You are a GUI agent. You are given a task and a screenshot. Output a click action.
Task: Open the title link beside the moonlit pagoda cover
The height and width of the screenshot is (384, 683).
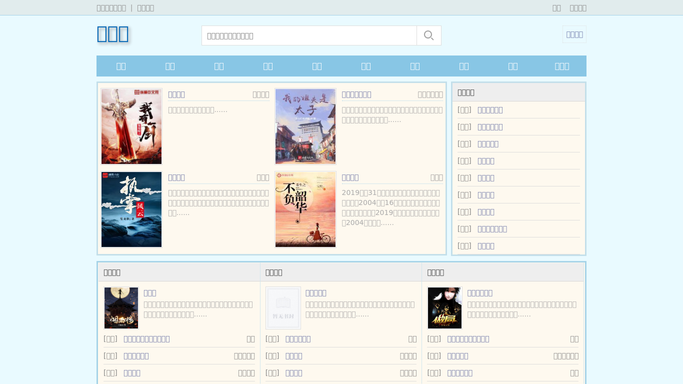point(150,293)
